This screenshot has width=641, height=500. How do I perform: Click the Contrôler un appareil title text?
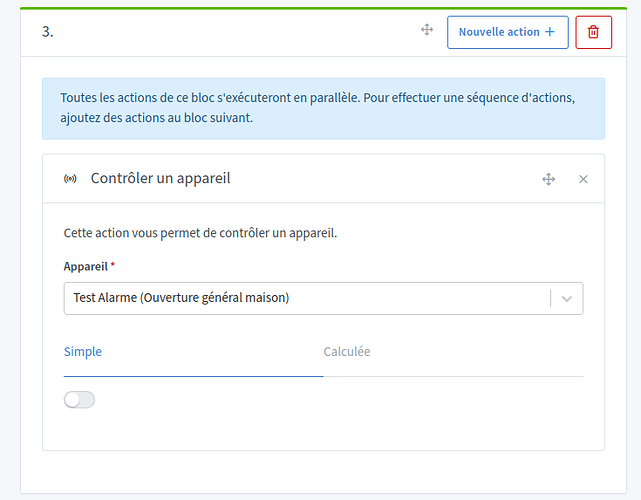click(160, 179)
